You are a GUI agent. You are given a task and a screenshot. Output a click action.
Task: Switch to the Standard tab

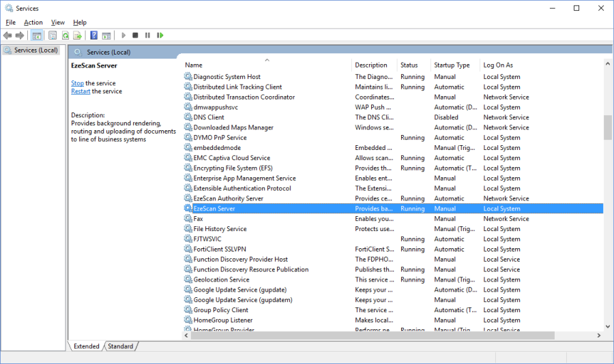[121, 346]
